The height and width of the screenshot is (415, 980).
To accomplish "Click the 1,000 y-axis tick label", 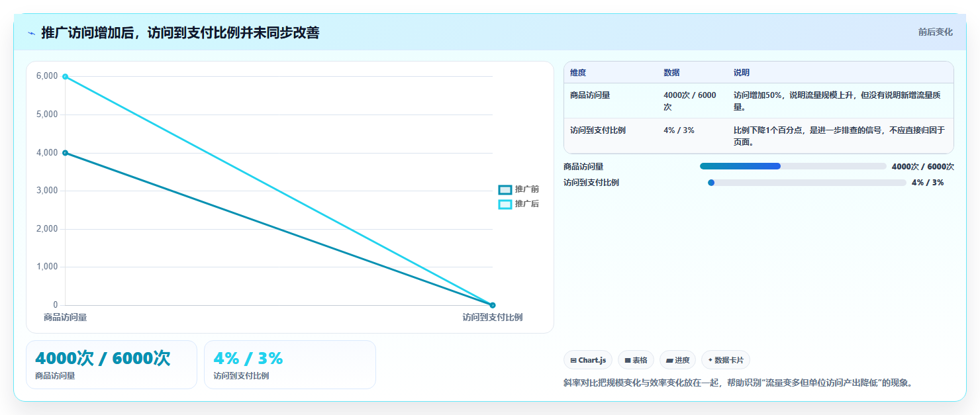I will click(47, 267).
